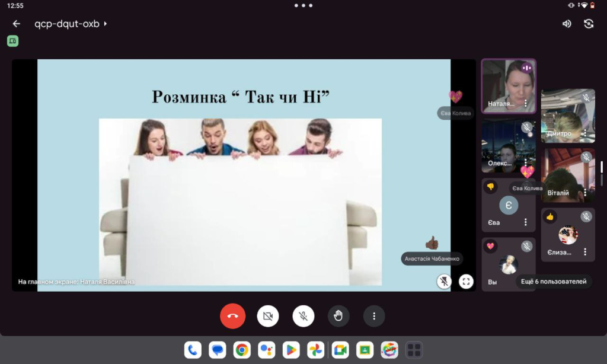Expand meeting code qcp-dqut-oxb details
The height and width of the screenshot is (364, 607).
tap(71, 24)
